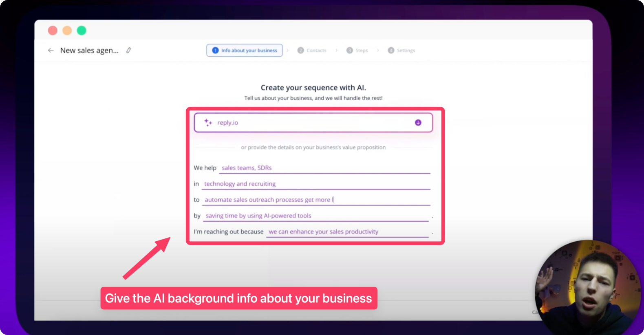Click the 'Create your sequence with AI.' heading
The width and height of the screenshot is (644, 335).
(x=313, y=88)
